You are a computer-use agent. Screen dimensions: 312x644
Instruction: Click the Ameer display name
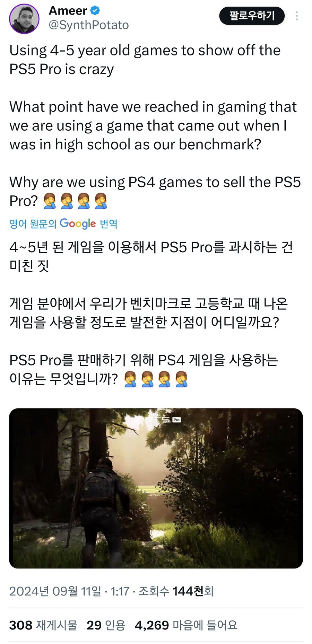(68, 11)
